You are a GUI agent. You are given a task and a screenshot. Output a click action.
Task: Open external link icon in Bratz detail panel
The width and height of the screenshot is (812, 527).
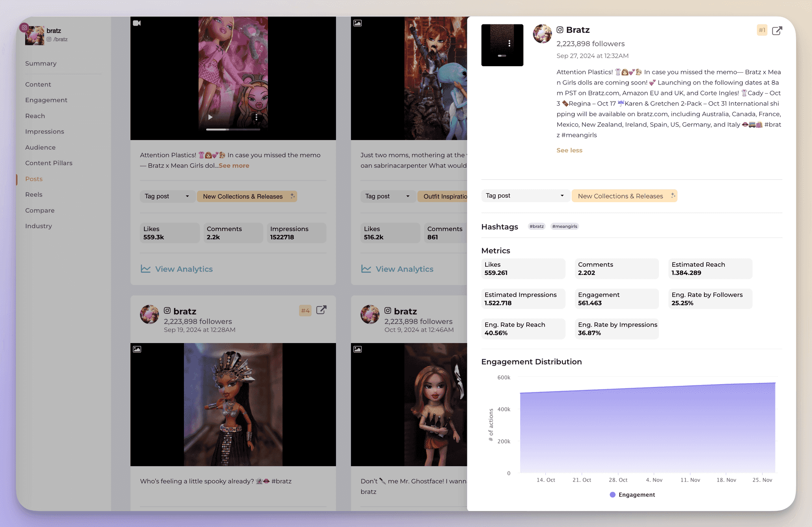pyautogui.click(x=777, y=30)
